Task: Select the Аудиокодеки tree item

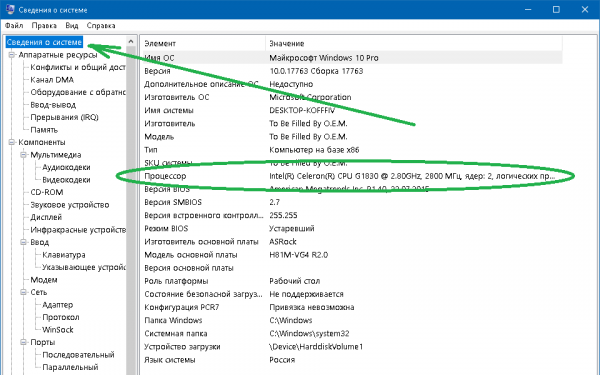Action: pos(66,167)
